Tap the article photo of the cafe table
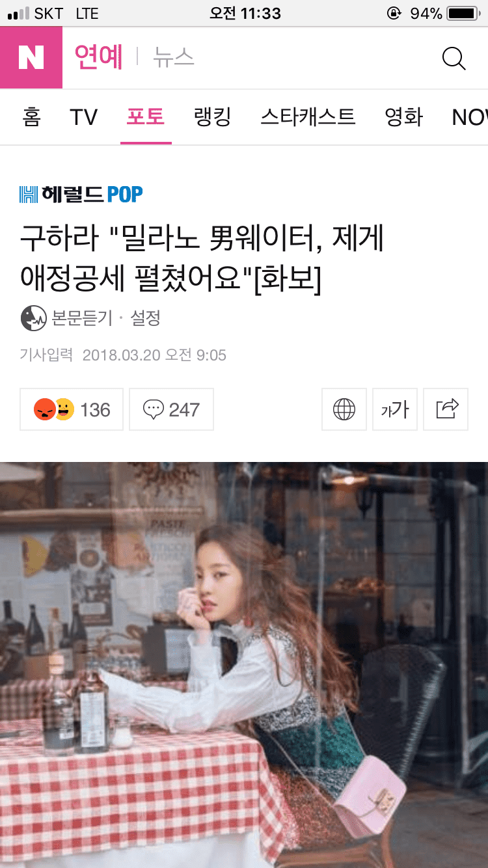Viewport: 488px width, 868px height. 244,664
